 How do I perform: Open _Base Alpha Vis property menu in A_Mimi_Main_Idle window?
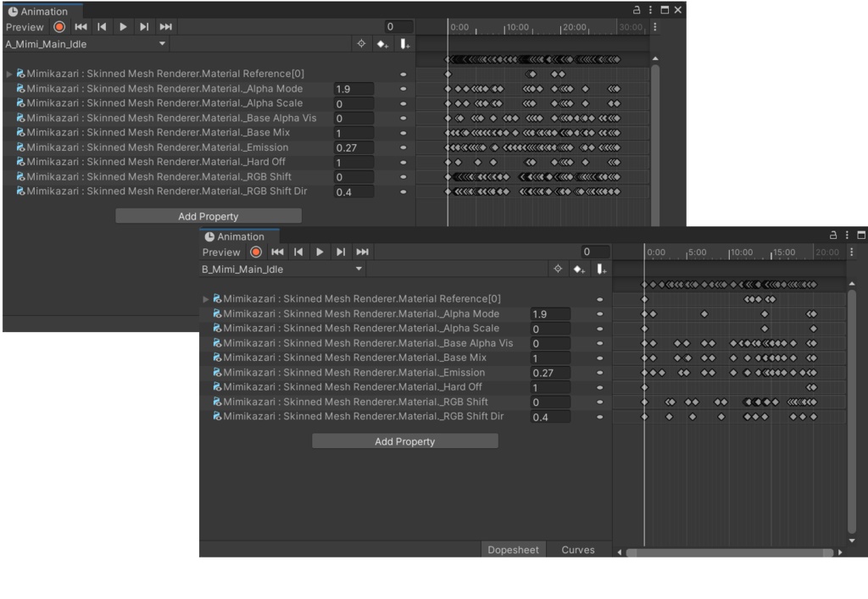coord(403,118)
